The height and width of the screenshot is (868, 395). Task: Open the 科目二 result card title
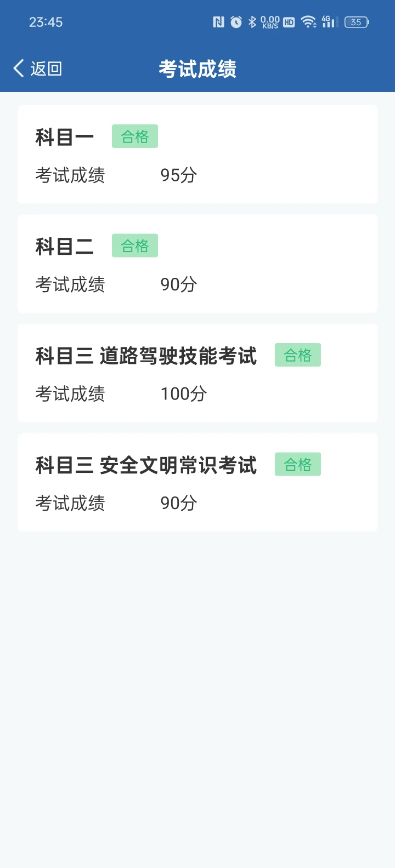(65, 247)
